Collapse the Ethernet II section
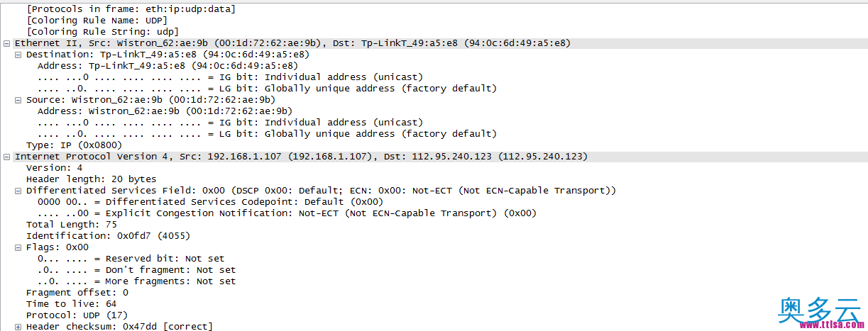Image resolution: width=868 pixels, height=331 pixels. coord(7,43)
